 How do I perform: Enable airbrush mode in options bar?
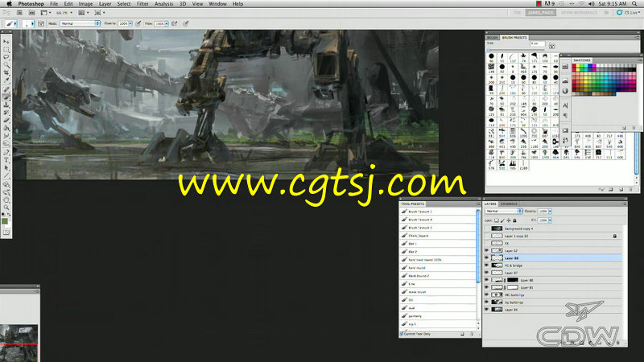coord(175,24)
